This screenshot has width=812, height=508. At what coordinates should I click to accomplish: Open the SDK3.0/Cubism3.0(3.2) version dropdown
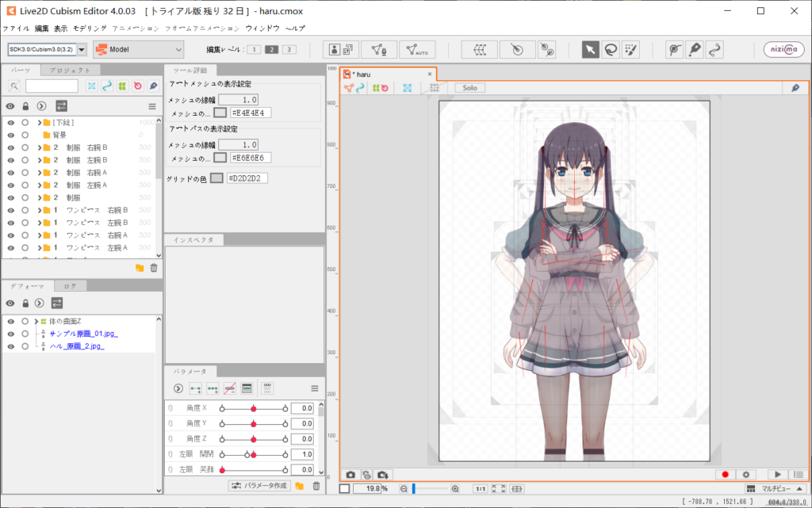coord(82,50)
